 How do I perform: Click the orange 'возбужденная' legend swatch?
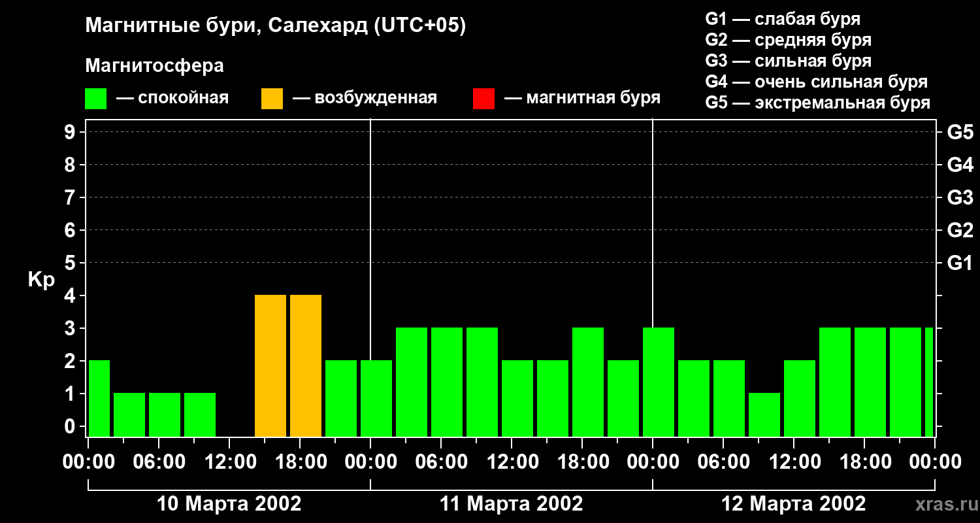272,99
